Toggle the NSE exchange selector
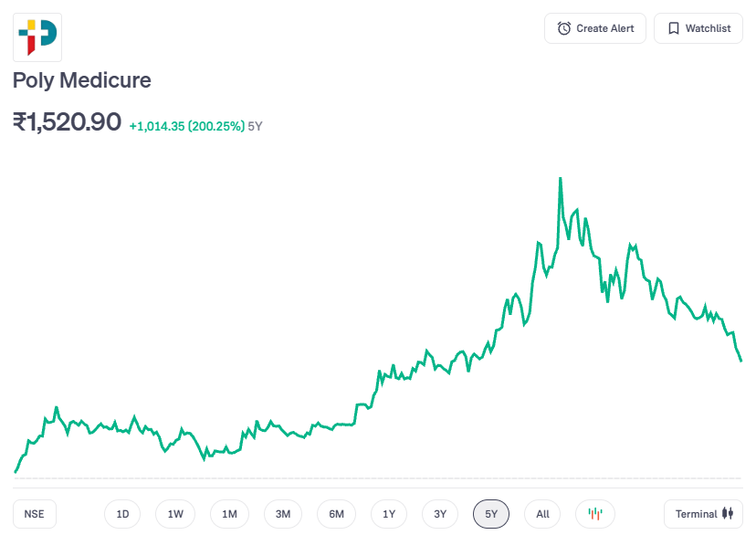Image resolution: width=756 pixels, height=556 pixels. click(35, 514)
